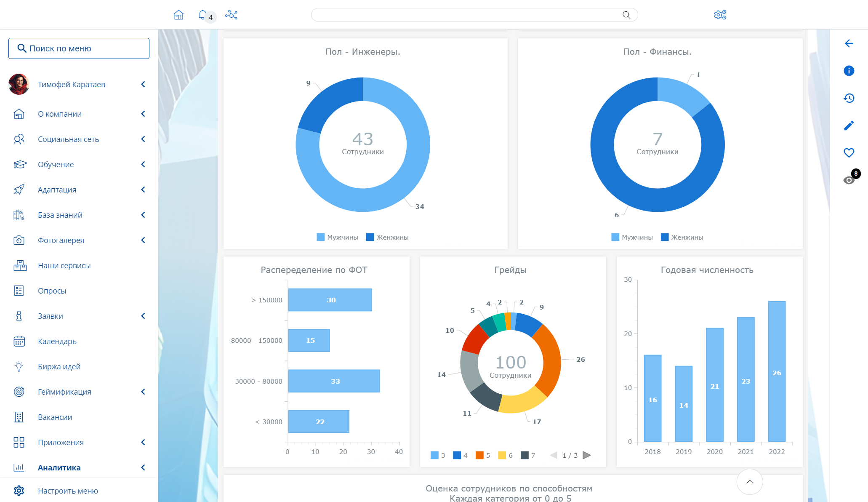Open history clock icon on right
Image resolution: width=868 pixels, height=502 pixels.
[x=849, y=98]
